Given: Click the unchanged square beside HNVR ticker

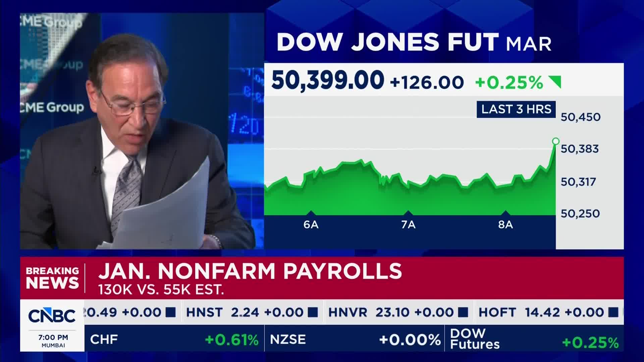Looking at the screenshot, I should (463, 312).
